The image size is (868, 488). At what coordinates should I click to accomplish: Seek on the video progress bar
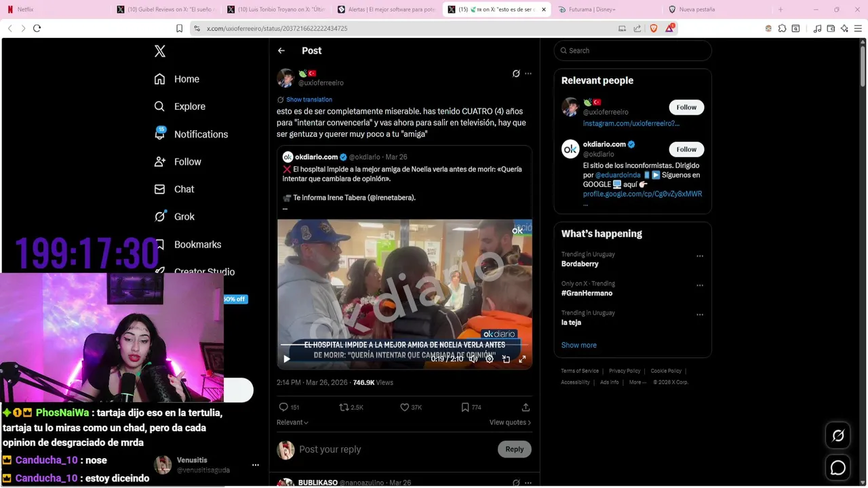point(404,345)
